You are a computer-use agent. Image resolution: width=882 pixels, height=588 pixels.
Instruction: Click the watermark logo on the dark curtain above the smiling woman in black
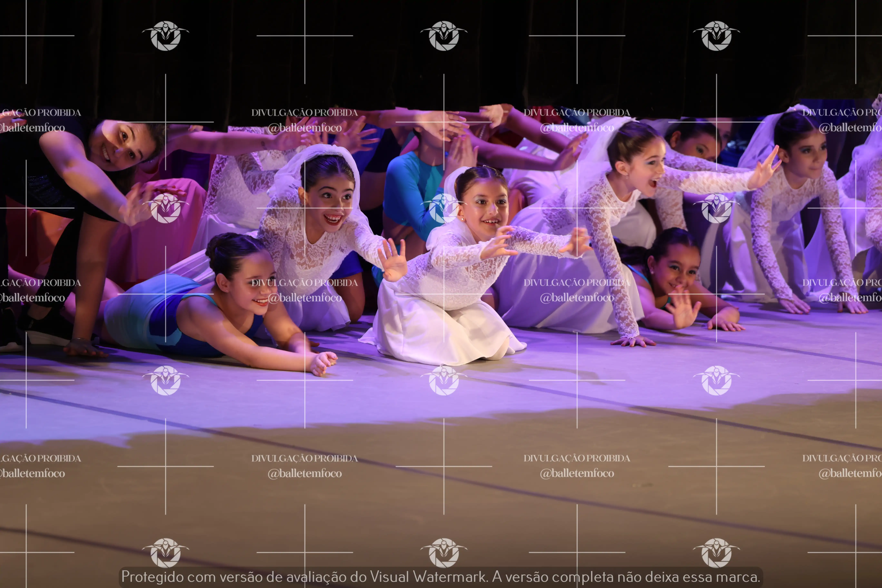click(x=165, y=36)
